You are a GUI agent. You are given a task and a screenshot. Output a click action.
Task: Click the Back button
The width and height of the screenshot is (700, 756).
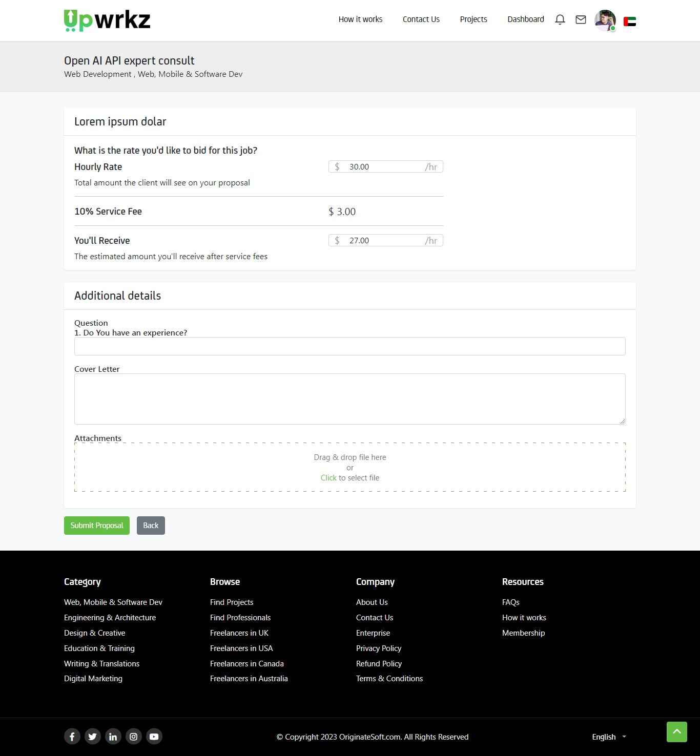pos(151,526)
